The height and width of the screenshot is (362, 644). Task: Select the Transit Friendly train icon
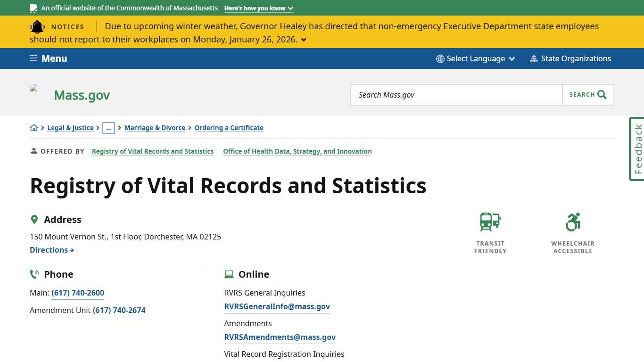(x=489, y=222)
